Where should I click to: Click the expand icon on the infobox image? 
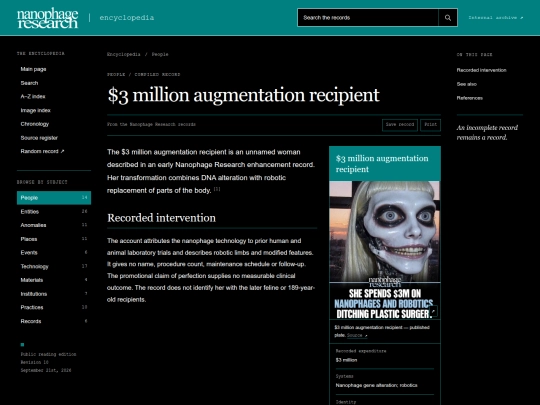pyautogui.click(x=433, y=311)
